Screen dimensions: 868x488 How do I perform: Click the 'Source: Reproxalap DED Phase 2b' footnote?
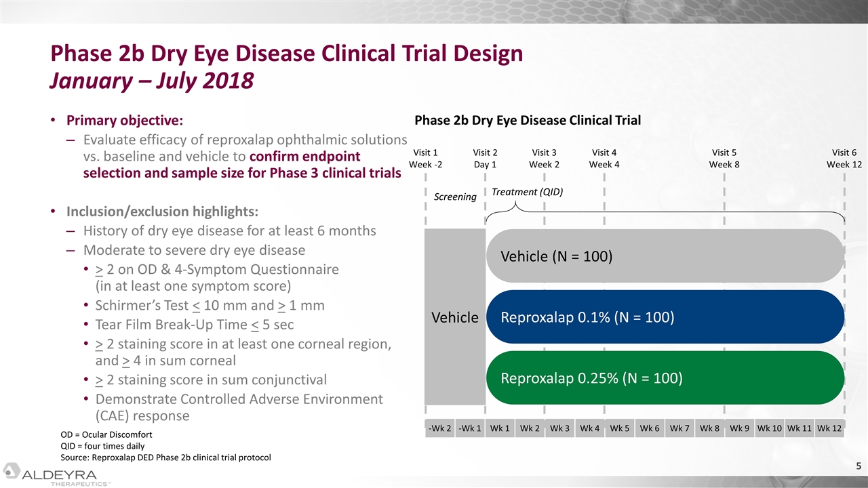click(x=165, y=457)
